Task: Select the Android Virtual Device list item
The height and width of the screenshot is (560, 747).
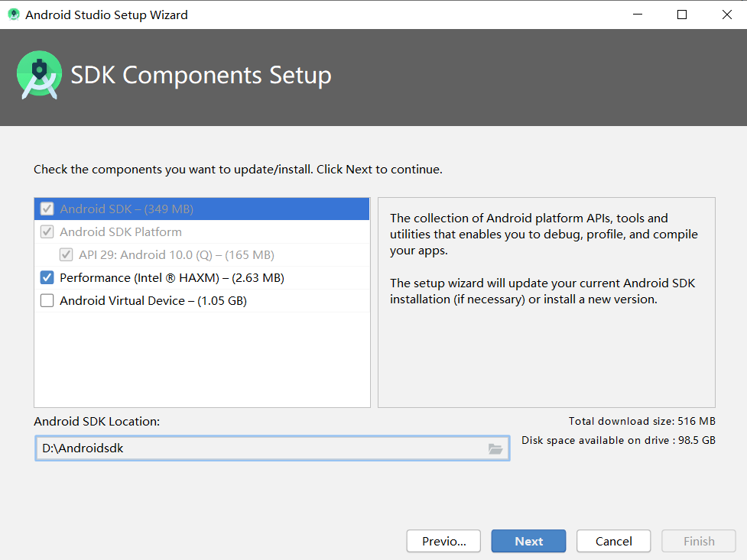Action: coord(202,300)
